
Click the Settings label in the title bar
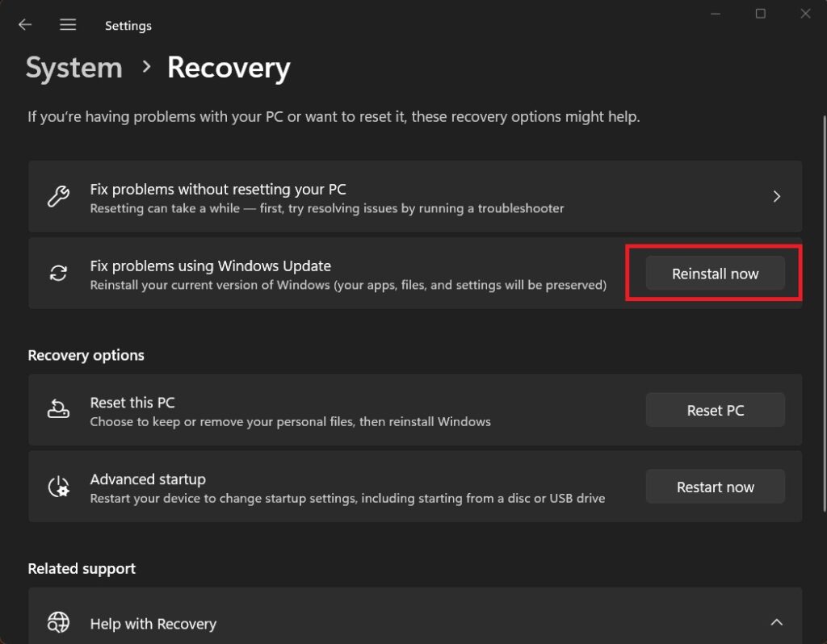pyautogui.click(x=128, y=25)
